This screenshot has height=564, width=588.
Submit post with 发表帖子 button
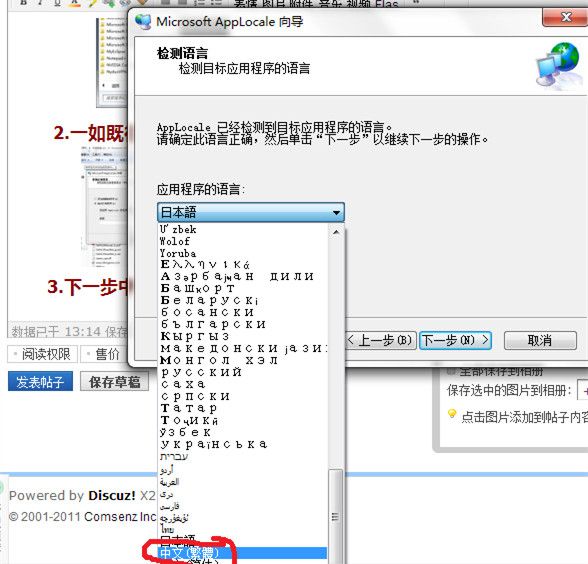point(40,381)
